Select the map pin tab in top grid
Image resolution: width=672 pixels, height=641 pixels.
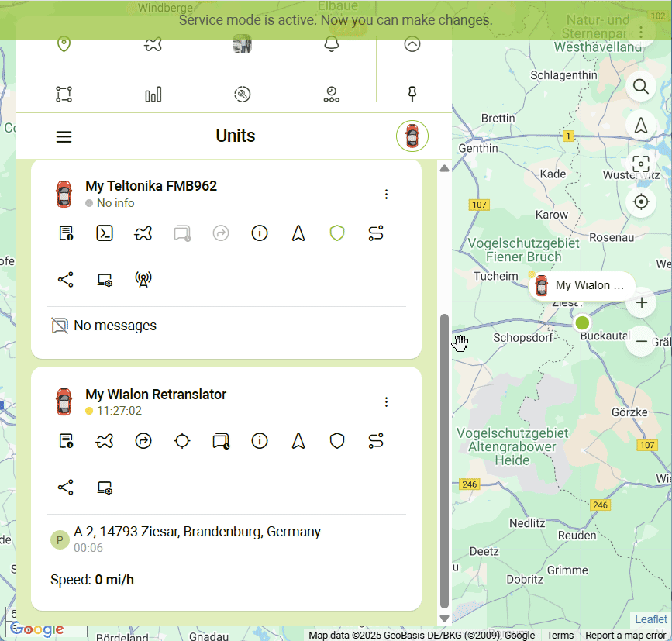[64, 44]
